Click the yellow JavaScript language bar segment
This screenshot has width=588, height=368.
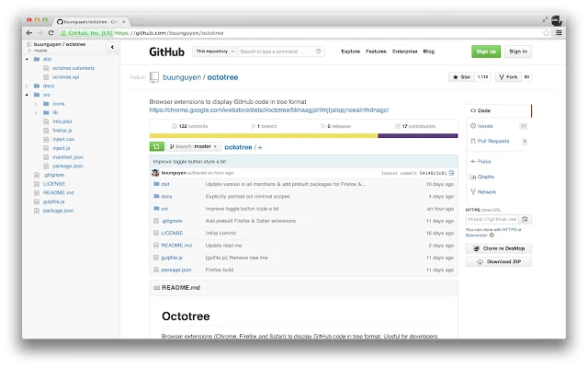point(264,136)
